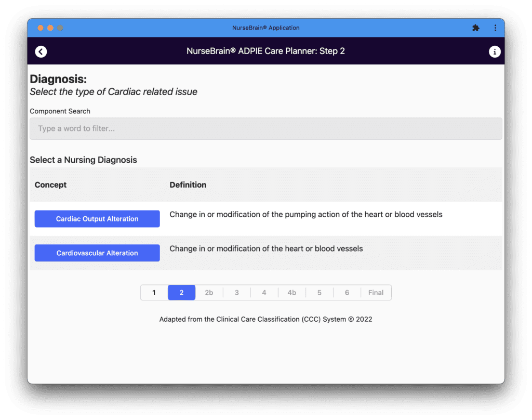The image size is (532, 420).
Task: Click the Concept column header
Action: tap(50, 185)
